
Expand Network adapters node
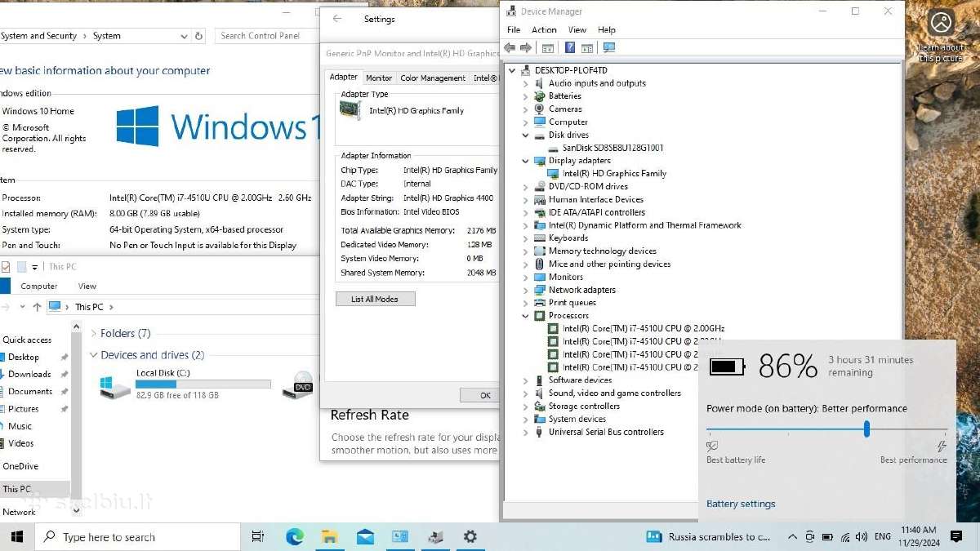click(525, 290)
